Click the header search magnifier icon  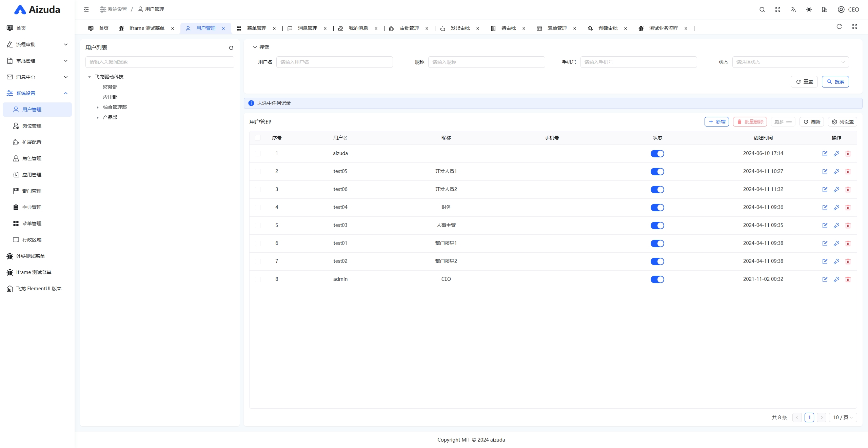(762, 9)
